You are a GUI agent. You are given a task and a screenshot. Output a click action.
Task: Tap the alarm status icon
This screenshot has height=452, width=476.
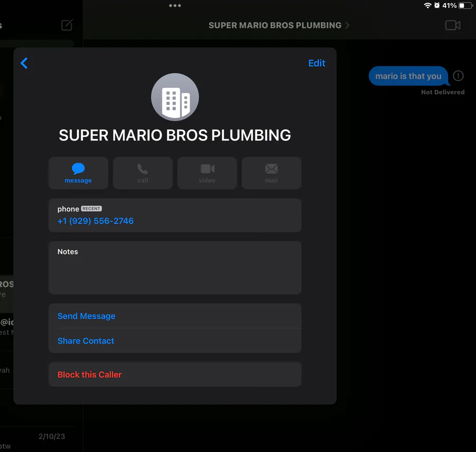coord(437,5)
